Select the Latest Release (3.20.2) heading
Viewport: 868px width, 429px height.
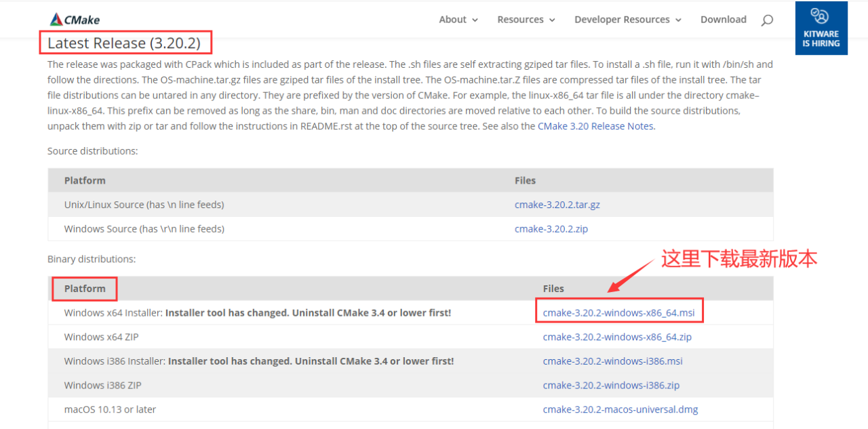[124, 43]
